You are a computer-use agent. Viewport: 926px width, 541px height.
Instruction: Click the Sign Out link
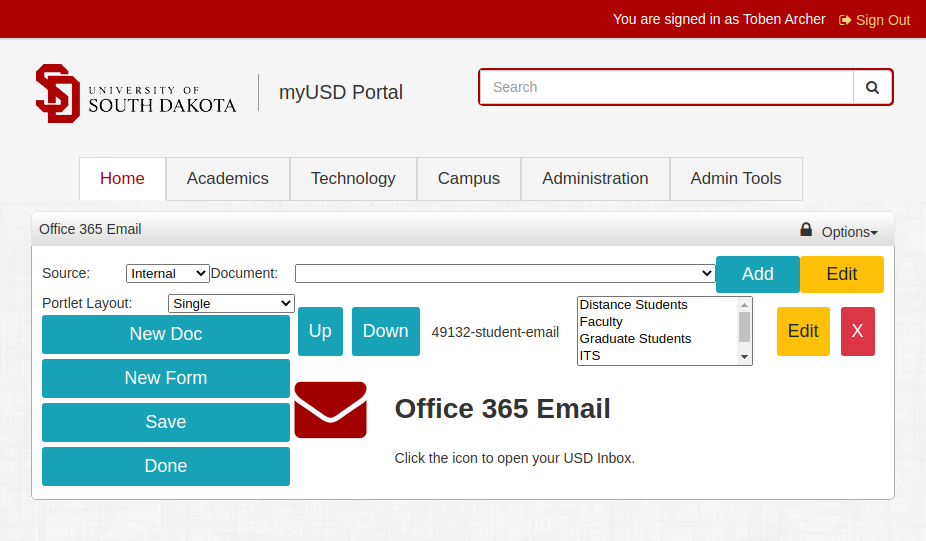pos(874,20)
